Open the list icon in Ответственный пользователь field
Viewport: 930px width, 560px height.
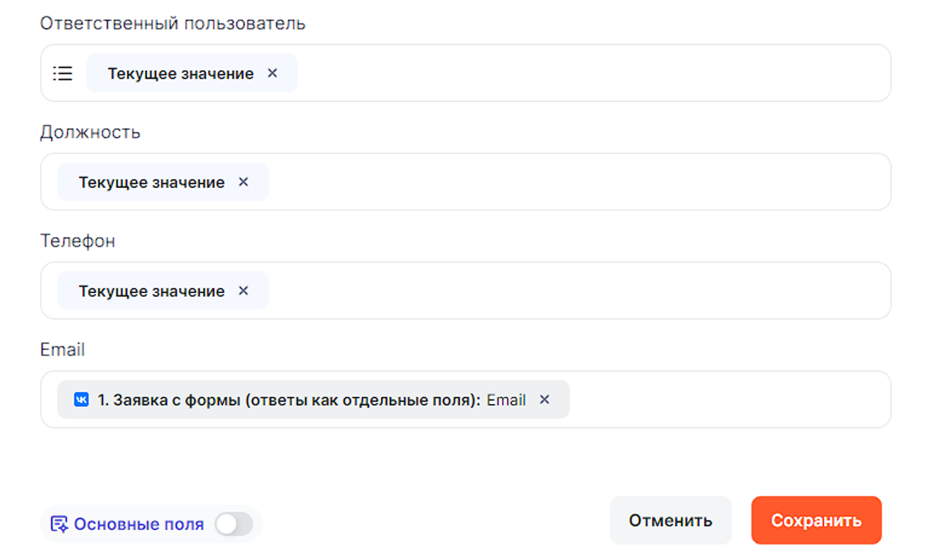pos(62,74)
